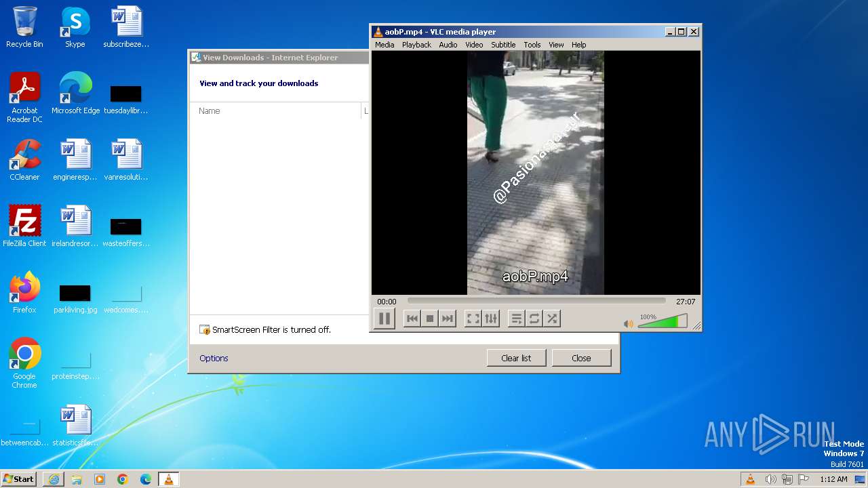The height and width of the screenshot is (488, 868).
Task: Open VLC View menu
Action: click(x=556, y=45)
